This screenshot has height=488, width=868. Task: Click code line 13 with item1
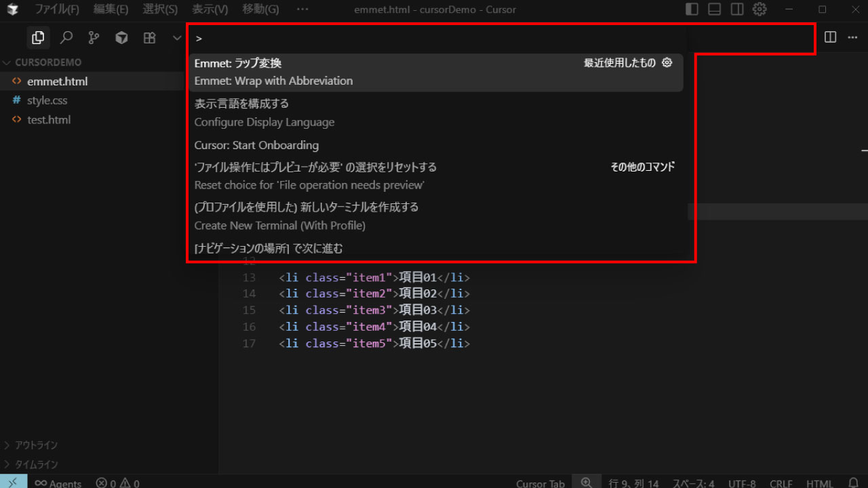pos(374,277)
